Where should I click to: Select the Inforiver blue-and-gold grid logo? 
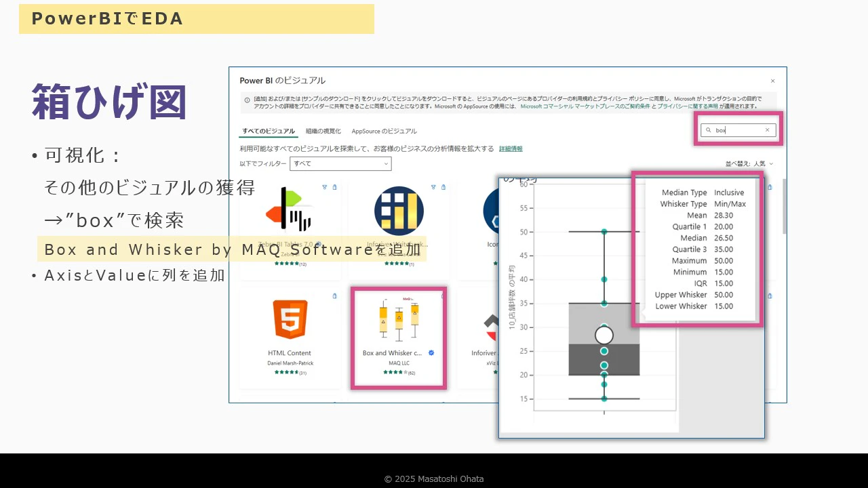[x=399, y=211]
